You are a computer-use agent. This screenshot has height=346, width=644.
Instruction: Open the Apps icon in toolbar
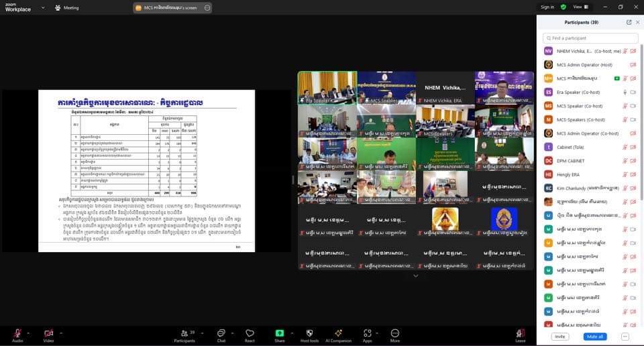coord(367,335)
